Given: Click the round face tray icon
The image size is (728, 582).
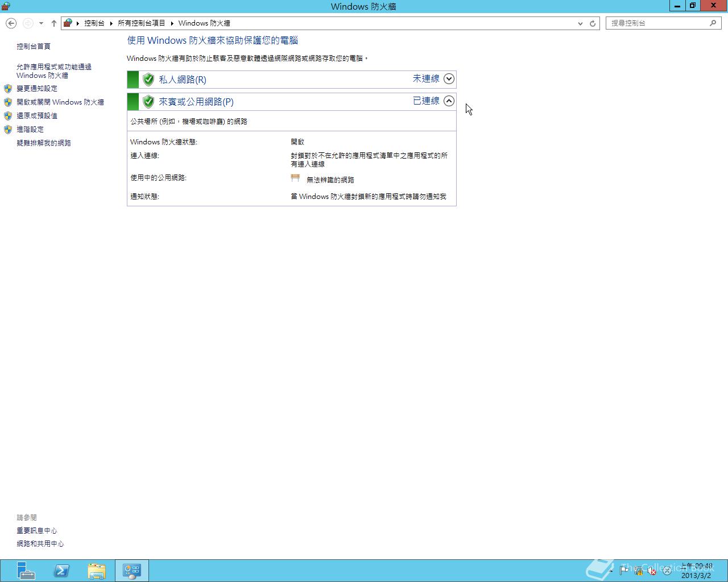Looking at the screenshot, I should pyautogui.click(x=667, y=571).
